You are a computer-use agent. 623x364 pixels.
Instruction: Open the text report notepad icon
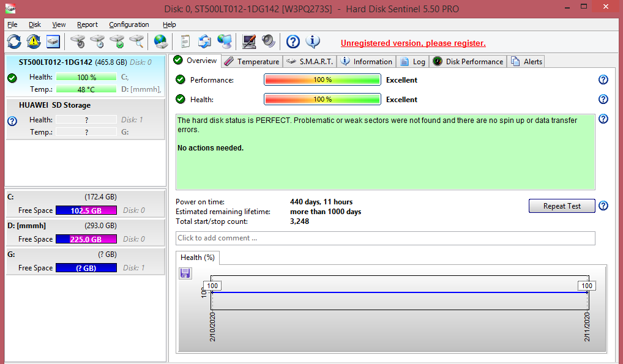coord(185,42)
